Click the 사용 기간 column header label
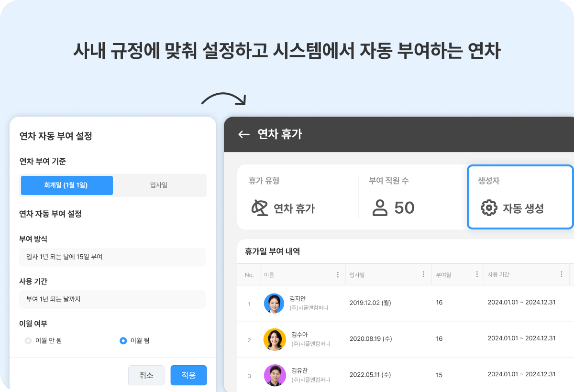The height and width of the screenshot is (392, 574). (498, 275)
